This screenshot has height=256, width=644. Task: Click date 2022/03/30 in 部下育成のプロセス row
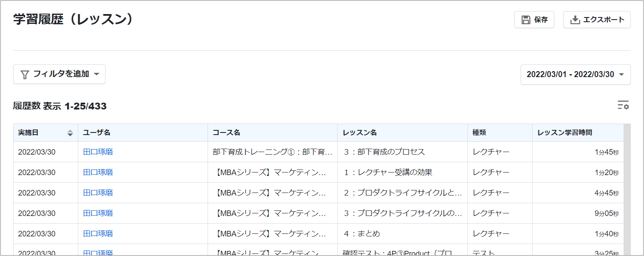point(37,152)
